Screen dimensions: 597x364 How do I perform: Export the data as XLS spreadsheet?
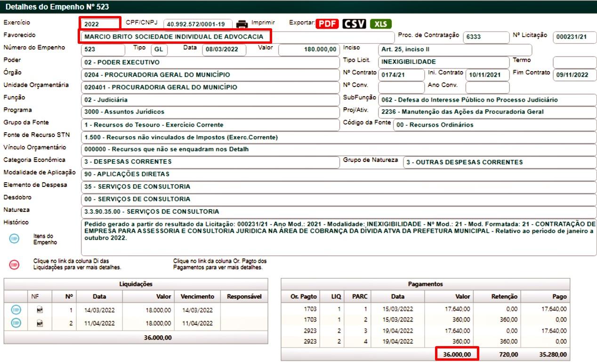380,24
